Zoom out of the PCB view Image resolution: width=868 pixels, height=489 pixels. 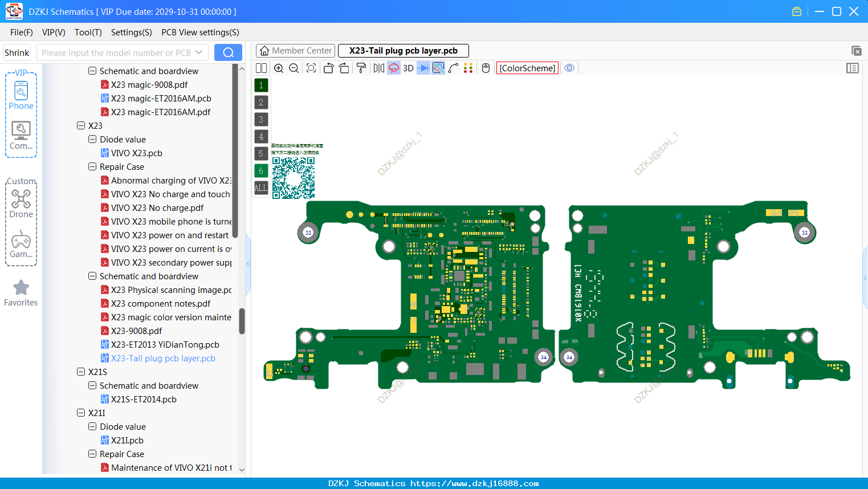tap(294, 68)
